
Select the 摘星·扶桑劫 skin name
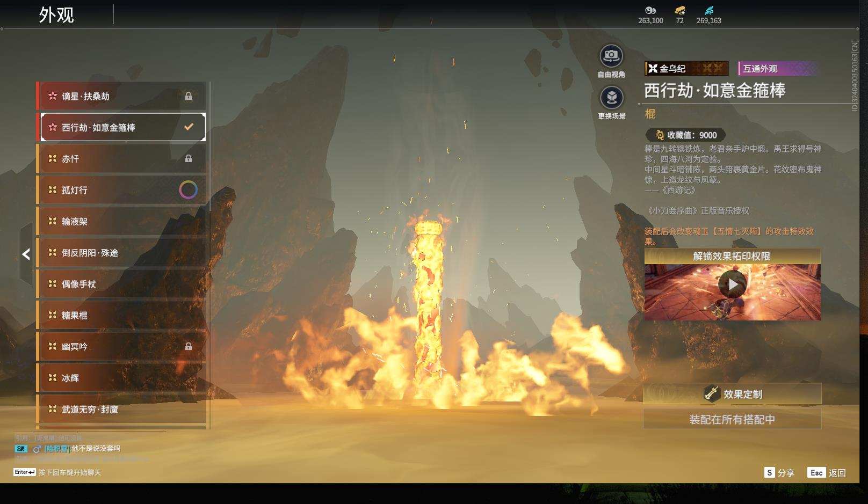point(85,96)
